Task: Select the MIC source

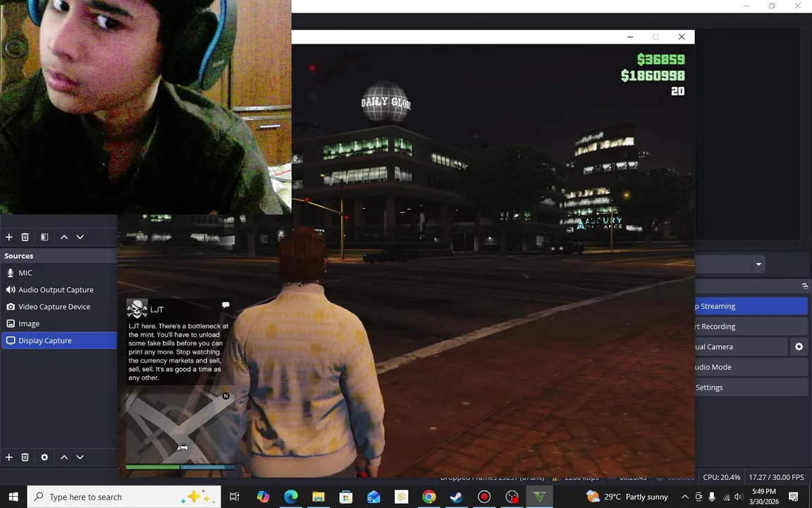Action: (59, 272)
